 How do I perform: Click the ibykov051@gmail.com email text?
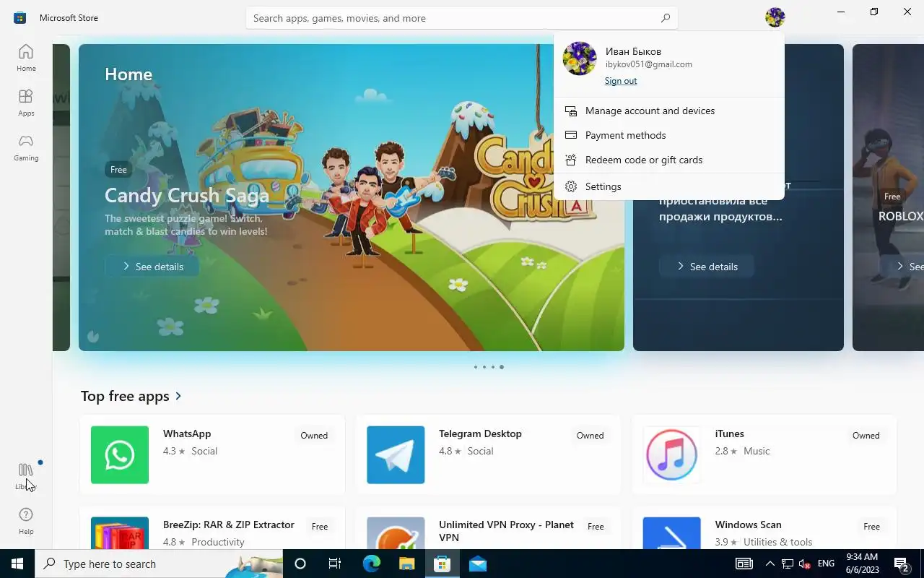click(649, 64)
